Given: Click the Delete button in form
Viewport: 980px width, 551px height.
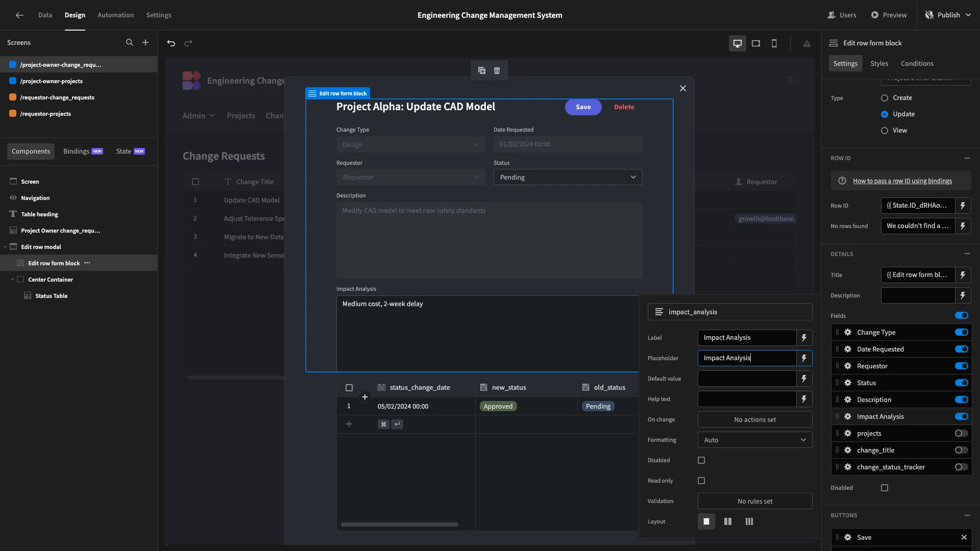Looking at the screenshot, I should [624, 107].
